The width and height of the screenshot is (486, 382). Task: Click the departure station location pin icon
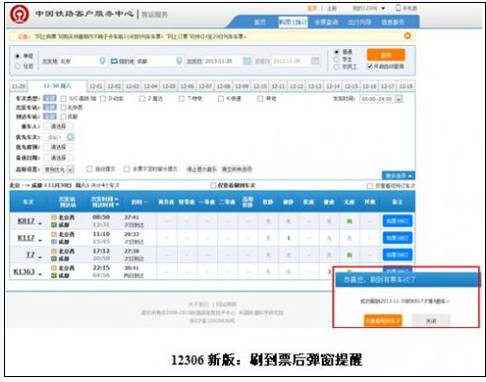click(x=102, y=61)
